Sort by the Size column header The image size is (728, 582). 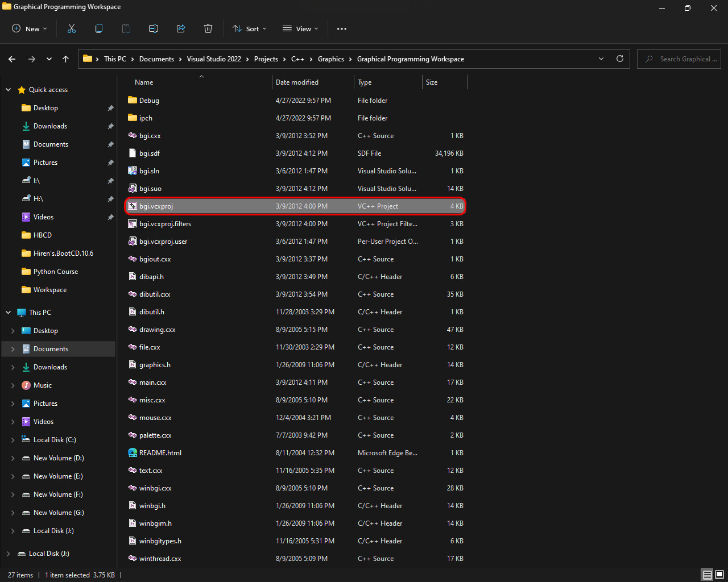(445, 82)
